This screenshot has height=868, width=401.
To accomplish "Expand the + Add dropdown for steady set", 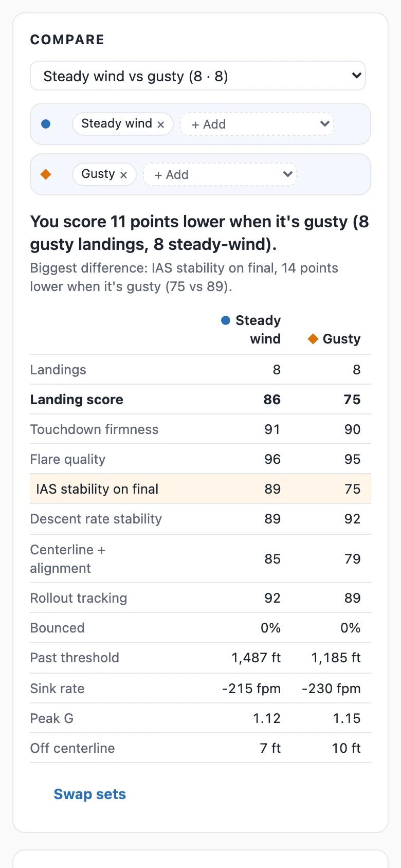I will [x=257, y=124].
